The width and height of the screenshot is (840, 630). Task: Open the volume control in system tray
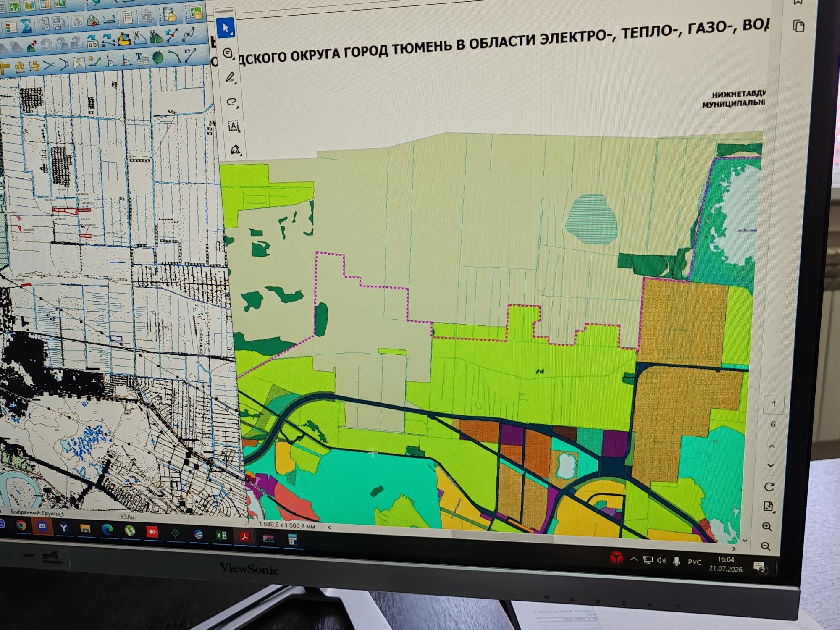pos(662,560)
